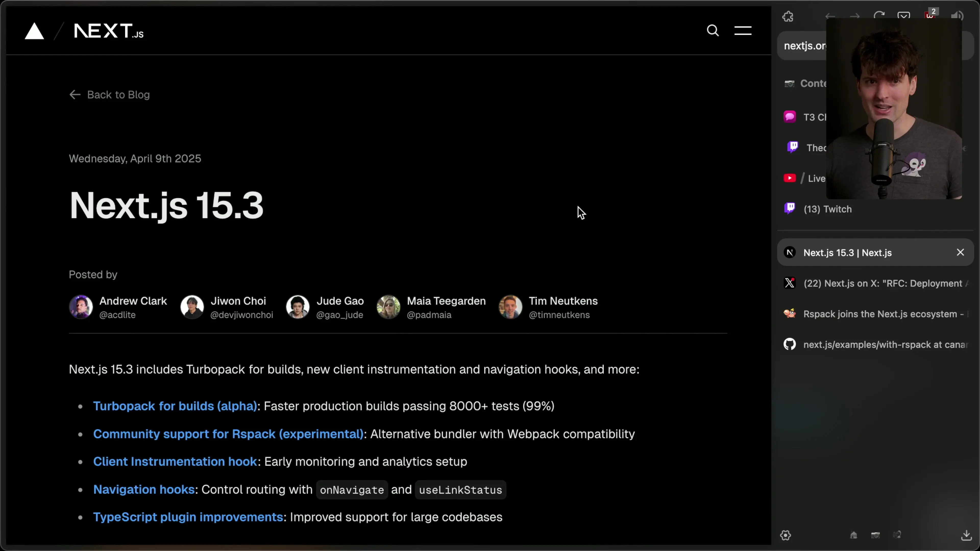The height and width of the screenshot is (551, 980).
Task: Open Client Instrumentation hook link
Action: 175,462
